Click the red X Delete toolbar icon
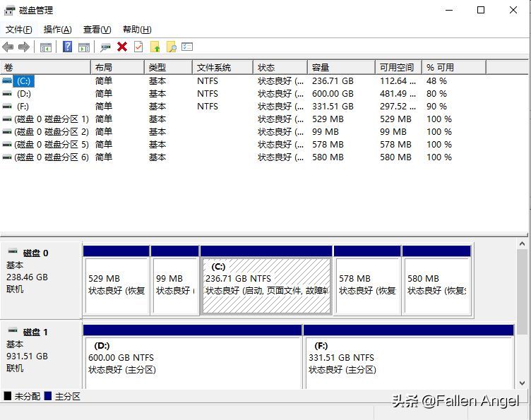 122,47
